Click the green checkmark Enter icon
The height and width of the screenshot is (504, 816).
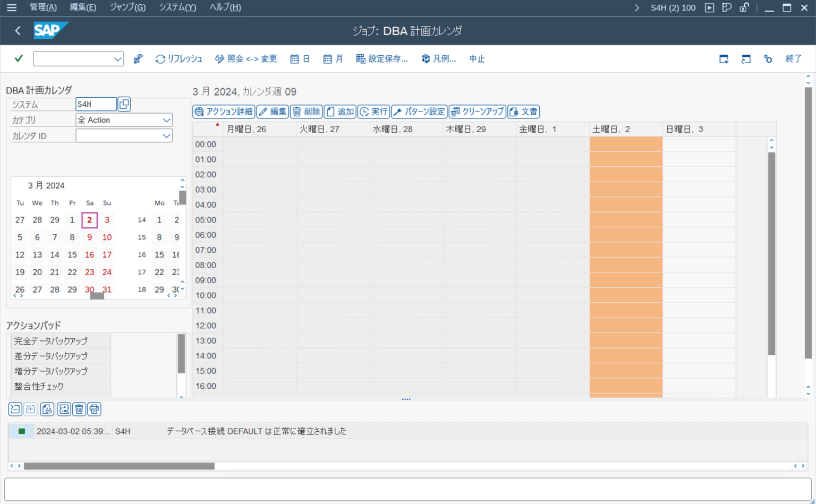(19, 58)
